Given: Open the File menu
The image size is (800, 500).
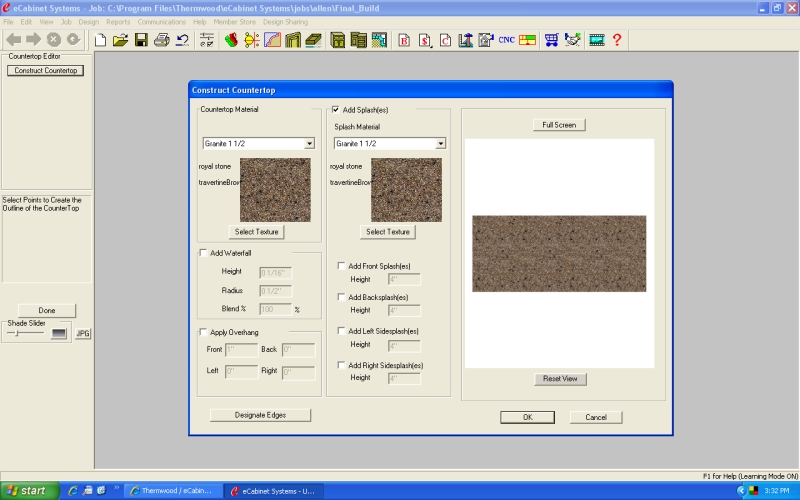Looking at the screenshot, I should tap(8, 22).
